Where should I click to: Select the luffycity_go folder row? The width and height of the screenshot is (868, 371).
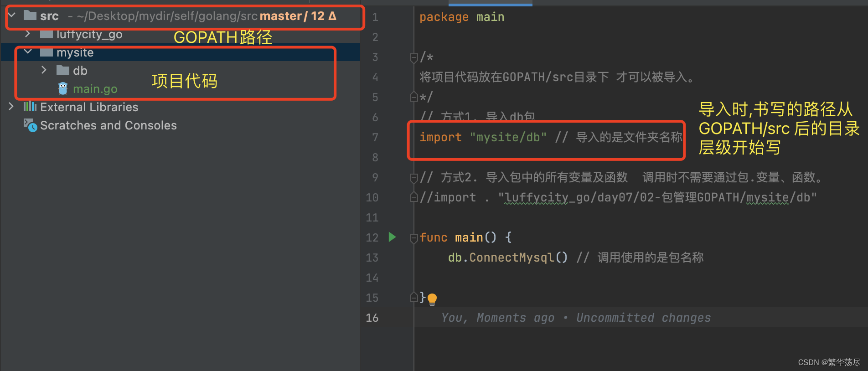point(180,34)
